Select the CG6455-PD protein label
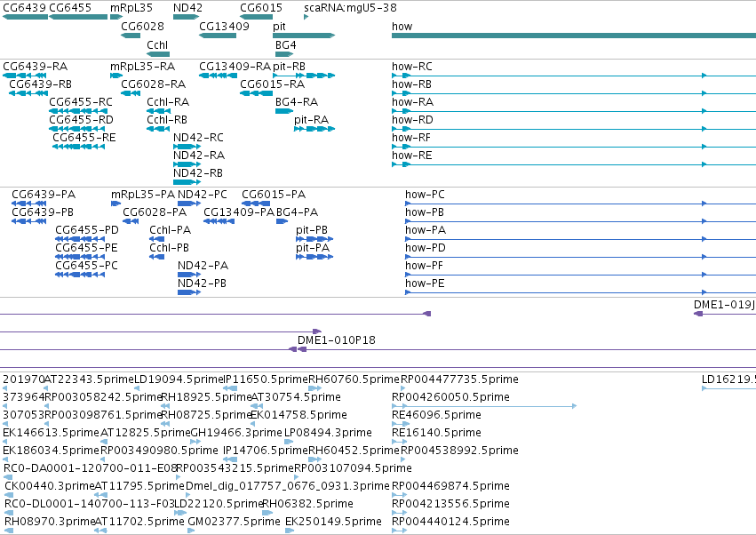This screenshot has width=756, height=535. pos(87,230)
